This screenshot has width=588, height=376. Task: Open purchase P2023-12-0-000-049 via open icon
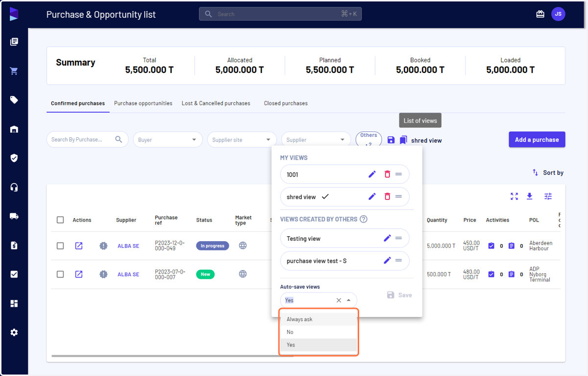pyautogui.click(x=79, y=246)
